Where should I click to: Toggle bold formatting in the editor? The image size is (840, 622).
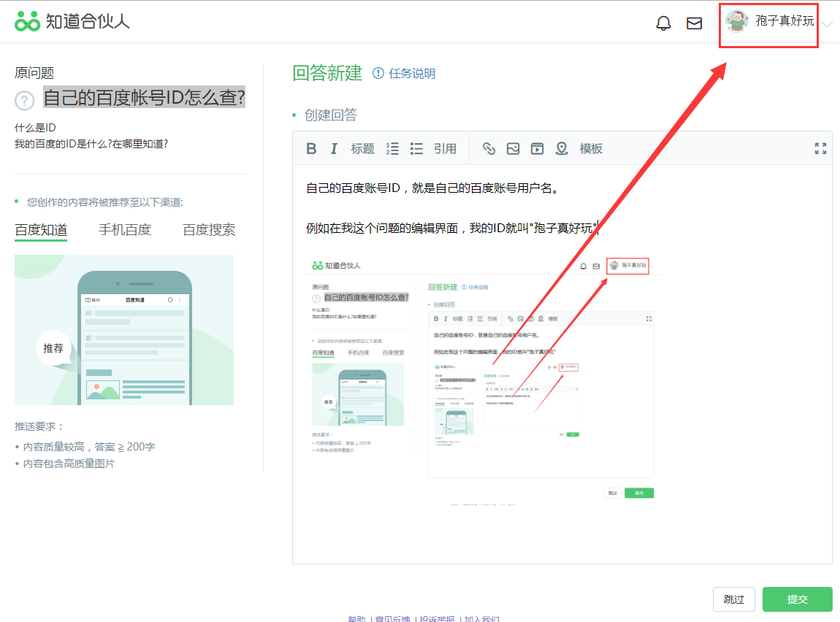pyautogui.click(x=311, y=149)
